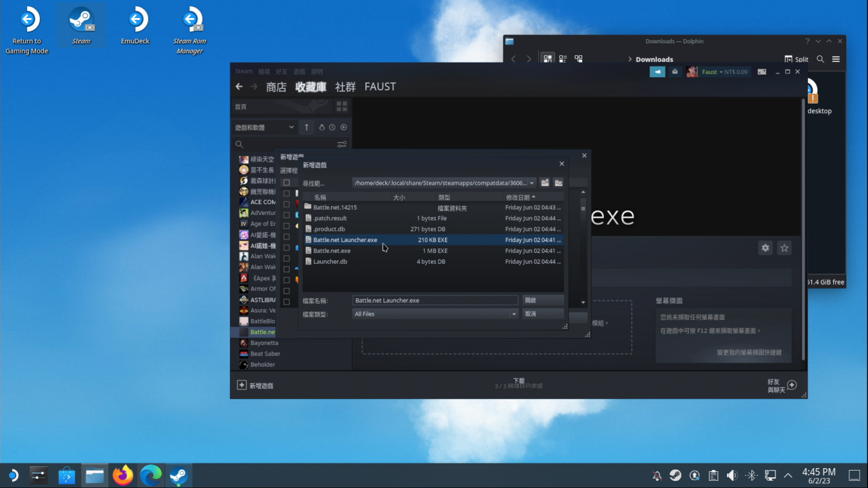Toggle Dolphin Split view
This screenshot has width=868, height=488.
click(797, 59)
